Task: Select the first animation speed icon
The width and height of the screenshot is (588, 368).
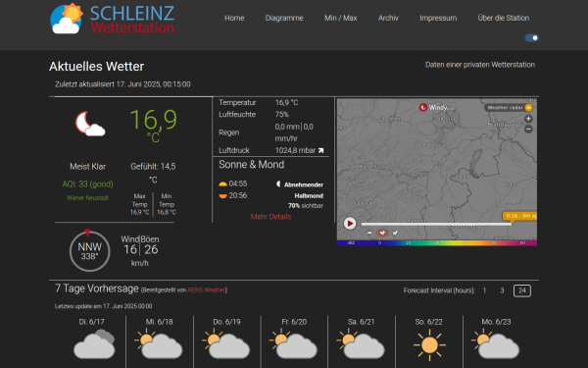Action: coord(369,233)
